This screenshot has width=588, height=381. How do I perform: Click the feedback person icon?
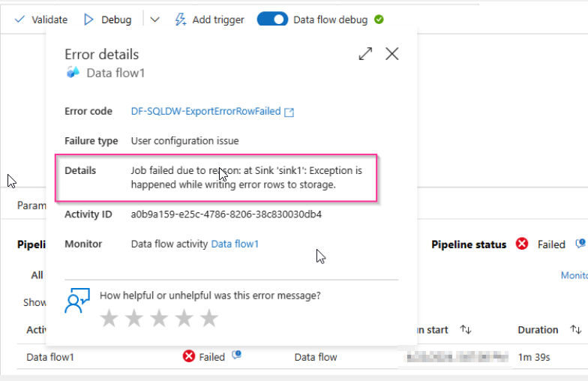tap(77, 300)
